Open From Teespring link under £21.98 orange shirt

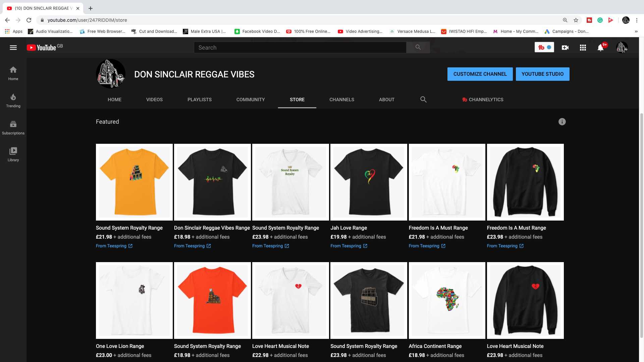pos(114,246)
